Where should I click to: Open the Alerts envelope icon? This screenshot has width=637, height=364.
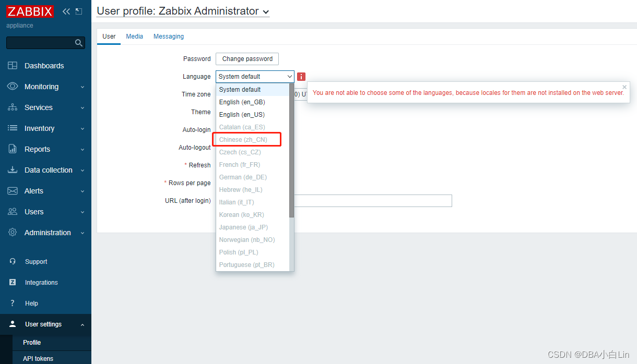tap(13, 190)
